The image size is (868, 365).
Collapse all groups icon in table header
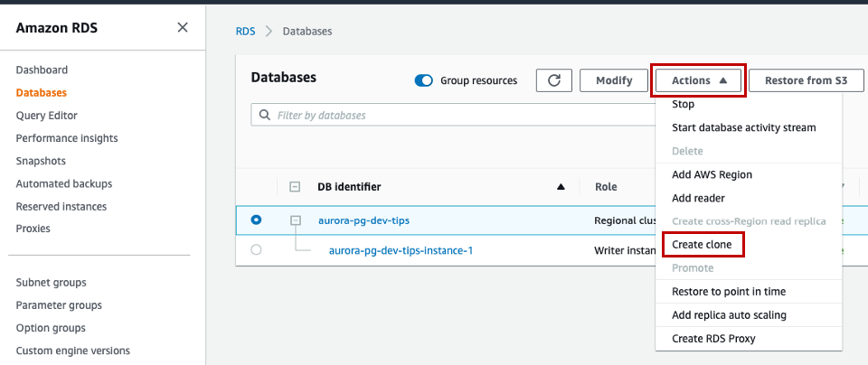pyautogui.click(x=295, y=187)
